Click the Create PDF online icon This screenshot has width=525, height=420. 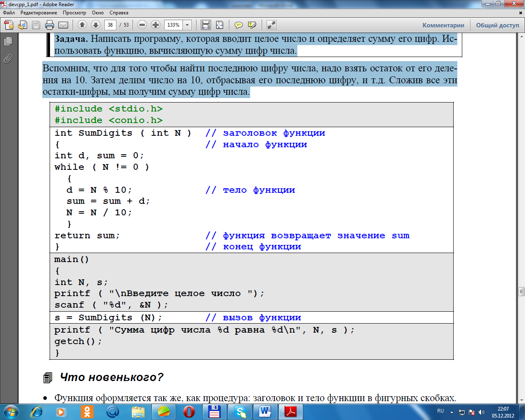click(x=9, y=25)
